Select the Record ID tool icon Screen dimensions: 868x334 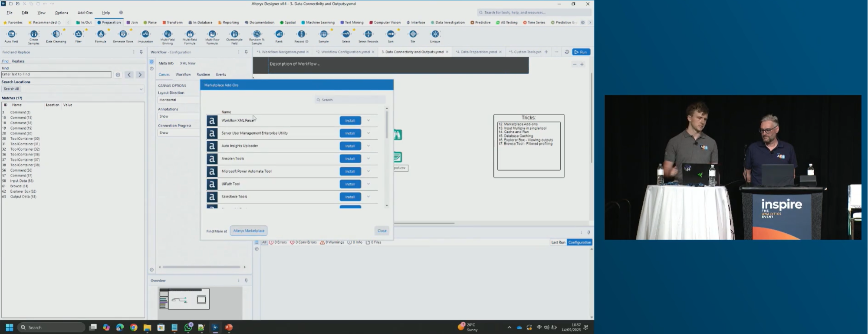coord(301,34)
